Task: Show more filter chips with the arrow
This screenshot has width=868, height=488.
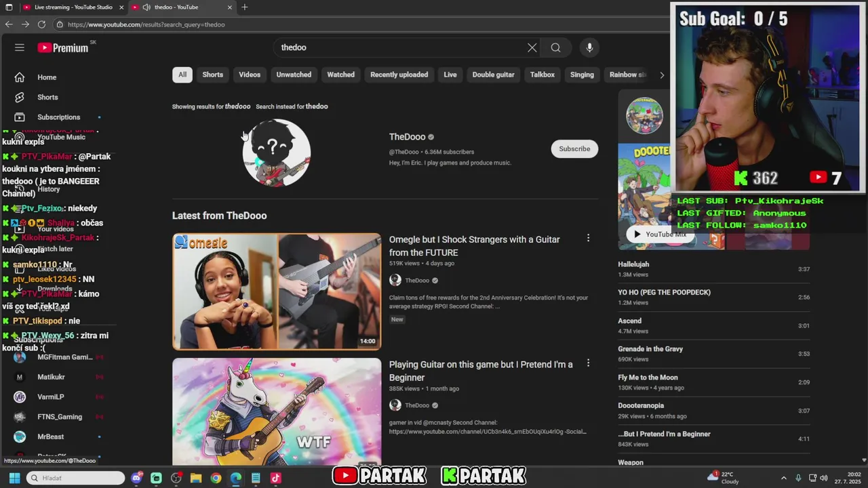Action: [662, 75]
